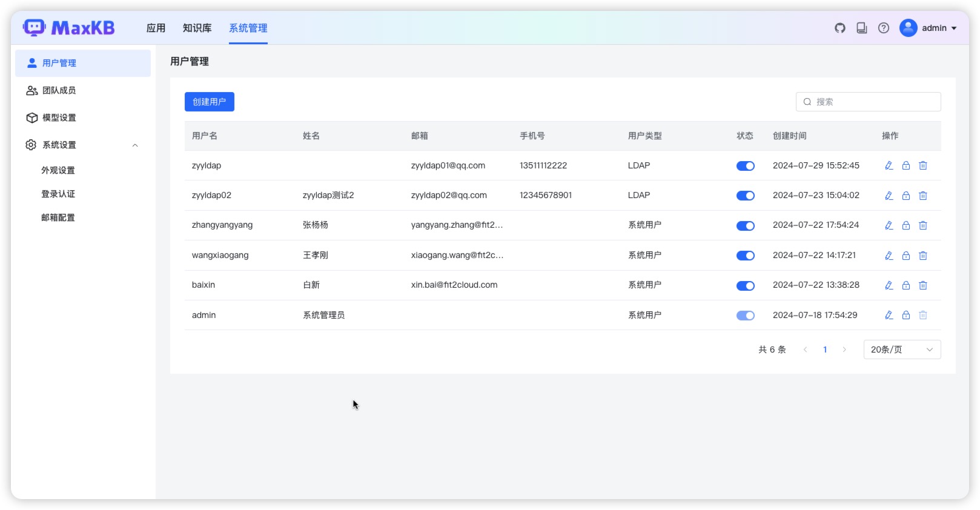Toggle status switch for zyyldap02

click(x=746, y=196)
